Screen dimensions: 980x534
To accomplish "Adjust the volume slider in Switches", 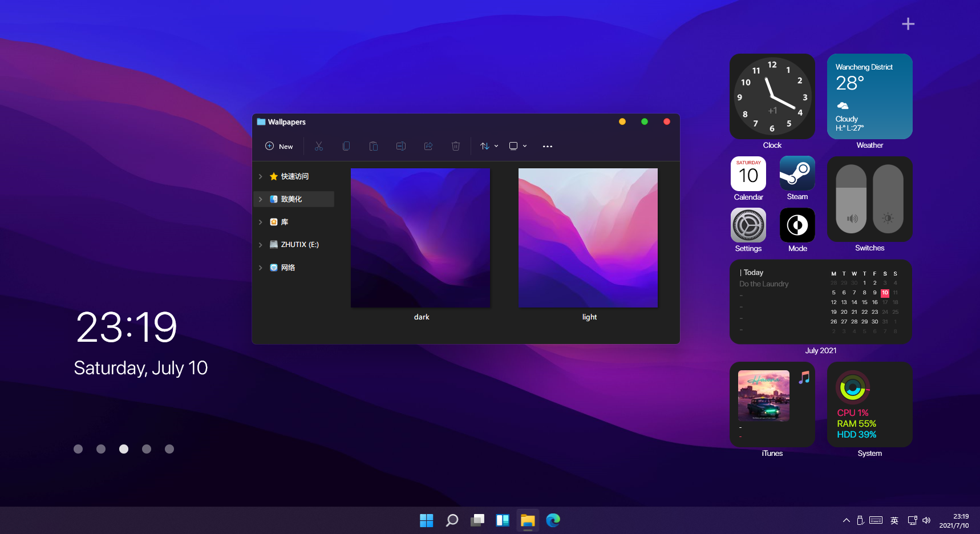I will 851,199.
